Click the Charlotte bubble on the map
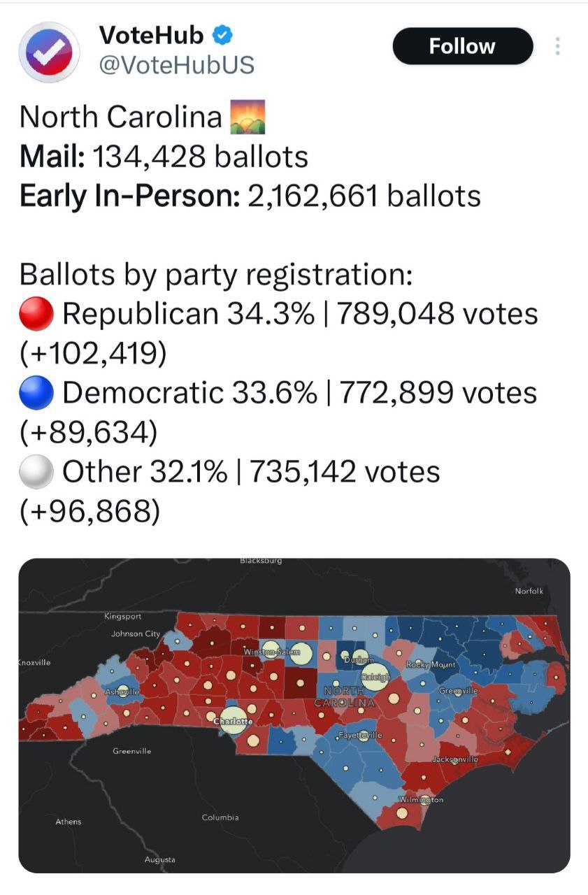 234,720
